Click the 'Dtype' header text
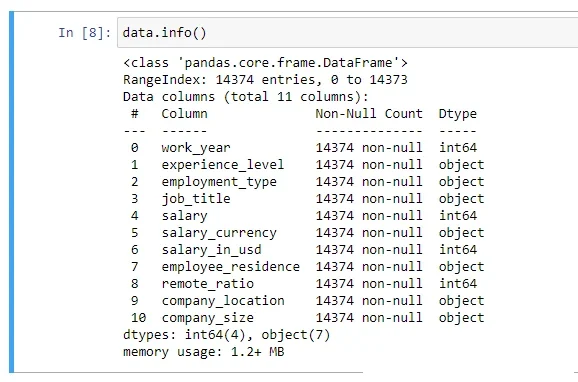 click(x=457, y=114)
